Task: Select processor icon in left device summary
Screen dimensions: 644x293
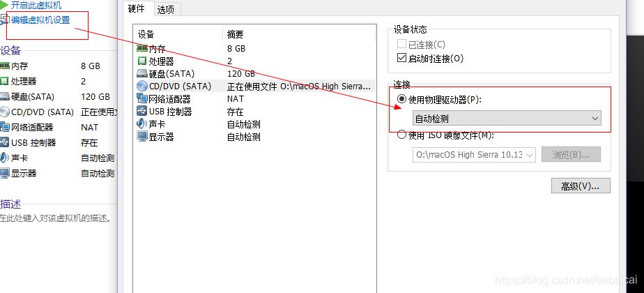Action: pyautogui.click(x=4, y=81)
